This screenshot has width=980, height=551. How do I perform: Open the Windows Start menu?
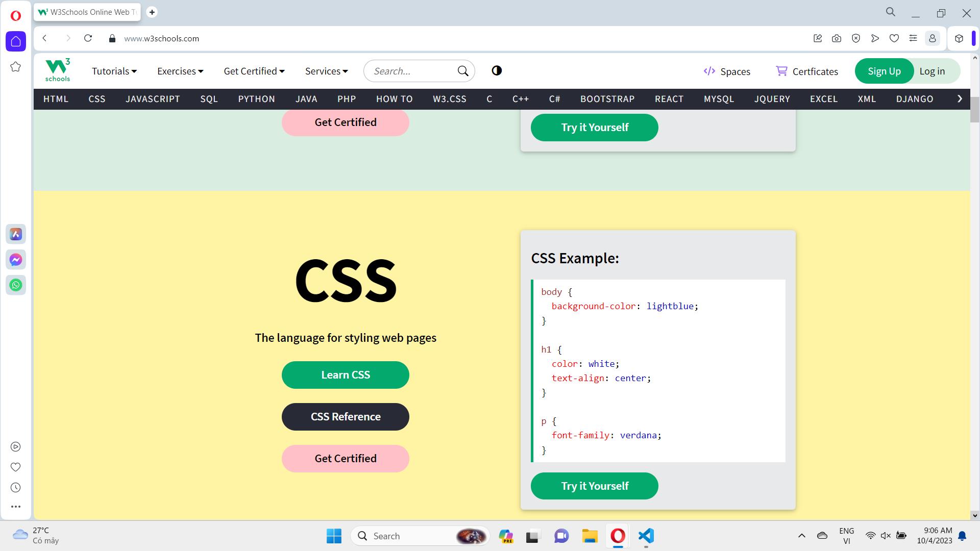pyautogui.click(x=334, y=536)
